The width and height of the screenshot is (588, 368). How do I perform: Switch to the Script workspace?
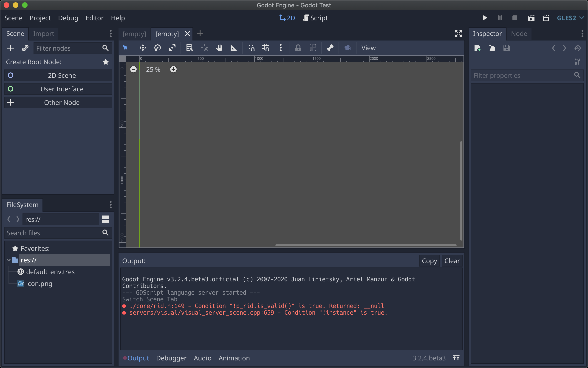(315, 18)
